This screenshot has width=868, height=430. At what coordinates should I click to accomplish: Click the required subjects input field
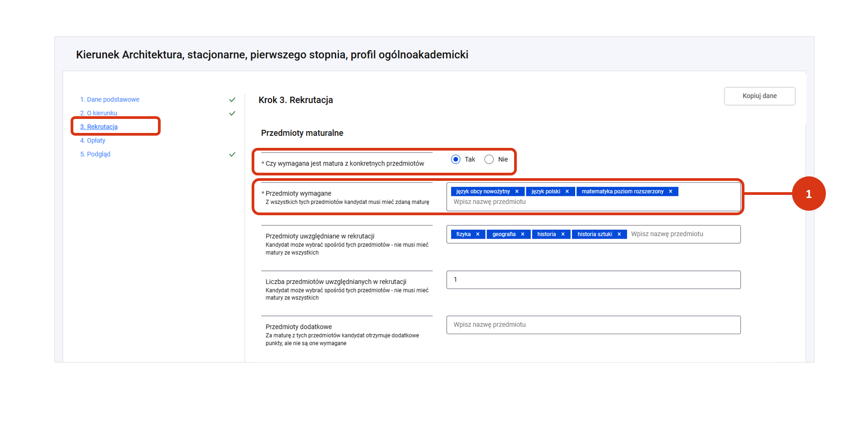point(588,202)
